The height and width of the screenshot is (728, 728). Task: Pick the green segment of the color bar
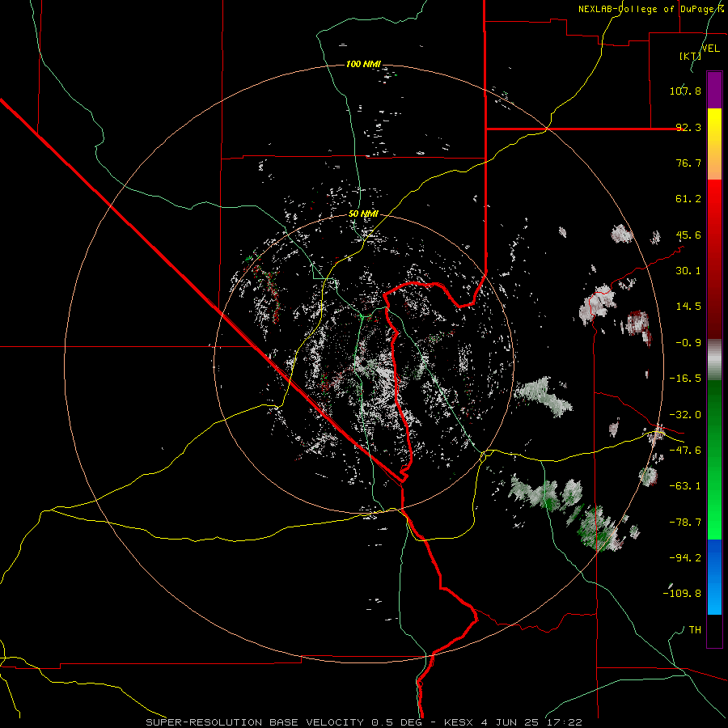click(x=714, y=459)
